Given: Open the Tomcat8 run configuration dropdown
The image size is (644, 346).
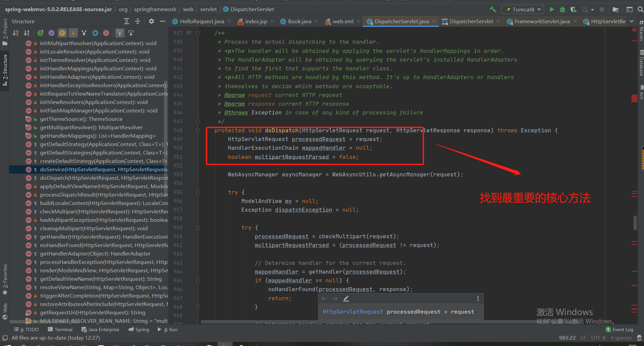Looking at the screenshot, I should [x=523, y=9].
